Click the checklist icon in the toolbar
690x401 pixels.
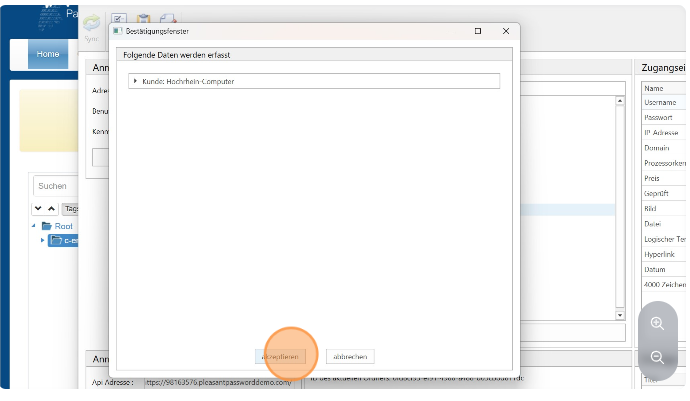click(119, 19)
